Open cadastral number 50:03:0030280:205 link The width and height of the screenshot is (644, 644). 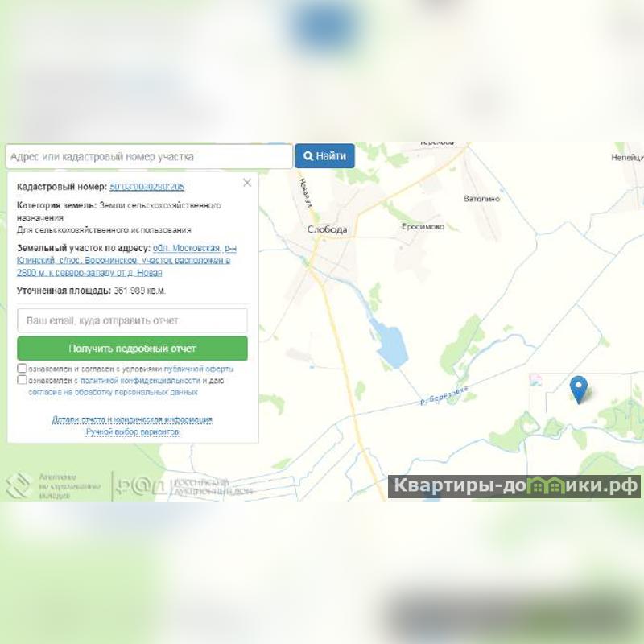tap(147, 187)
